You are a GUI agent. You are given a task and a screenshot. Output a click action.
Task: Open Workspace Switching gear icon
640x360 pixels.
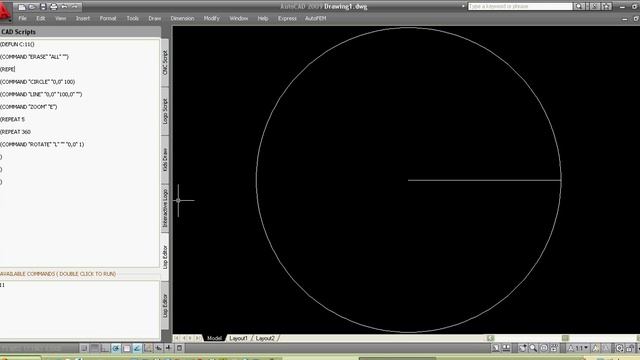(620, 348)
